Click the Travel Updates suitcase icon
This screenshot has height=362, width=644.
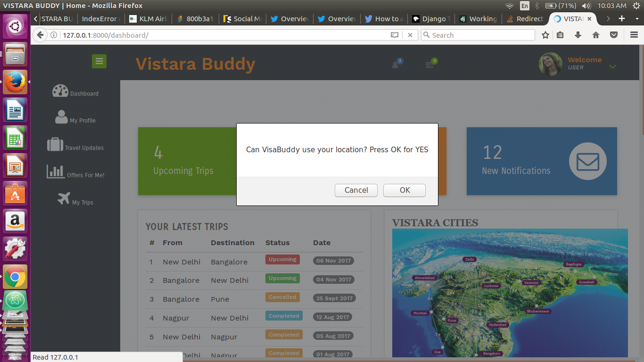point(55,144)
